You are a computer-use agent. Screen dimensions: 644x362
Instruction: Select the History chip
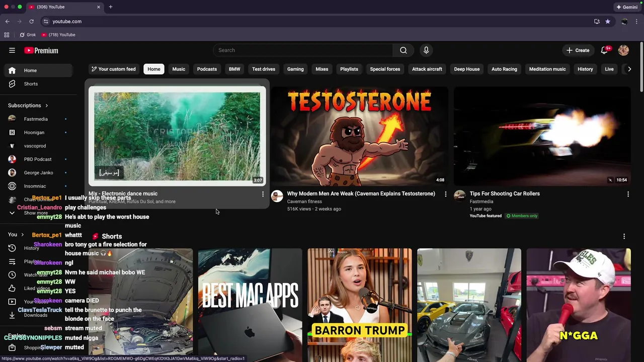click(585, 69)
